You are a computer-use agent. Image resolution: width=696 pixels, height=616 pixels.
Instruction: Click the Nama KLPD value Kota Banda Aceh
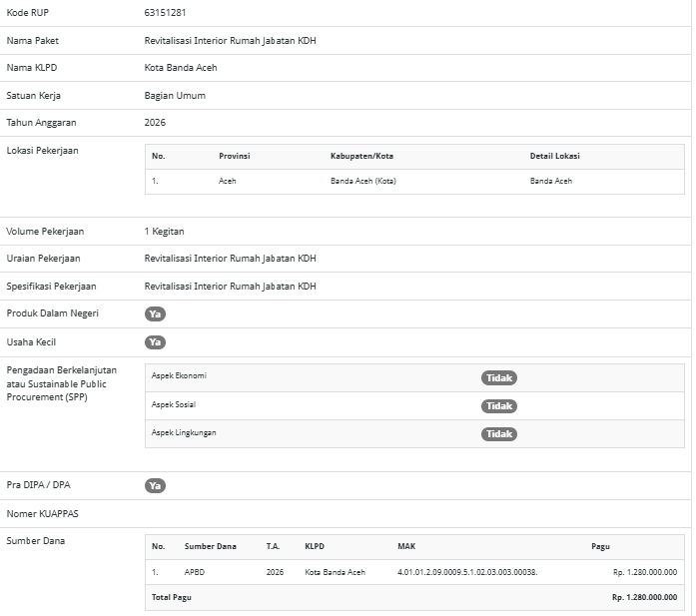(x=181, y=68)
